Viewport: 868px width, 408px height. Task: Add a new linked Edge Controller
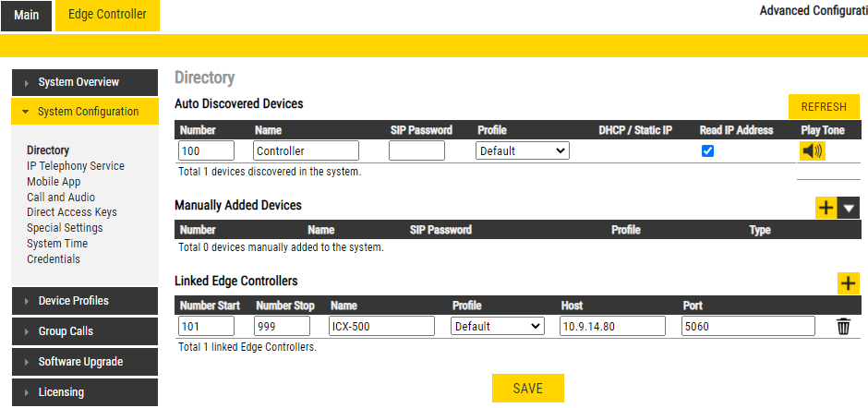(x=848, y=283)
